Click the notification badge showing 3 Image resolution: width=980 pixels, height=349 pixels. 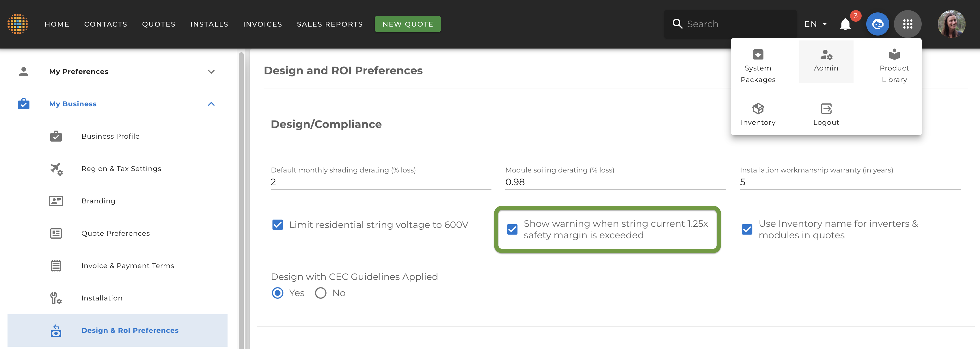(856, 16)
